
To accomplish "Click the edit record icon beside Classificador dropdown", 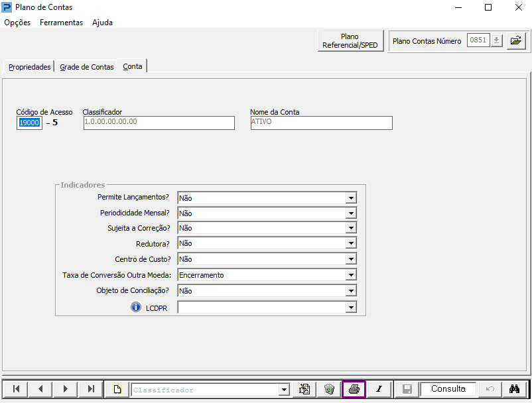I will (304, 389).
